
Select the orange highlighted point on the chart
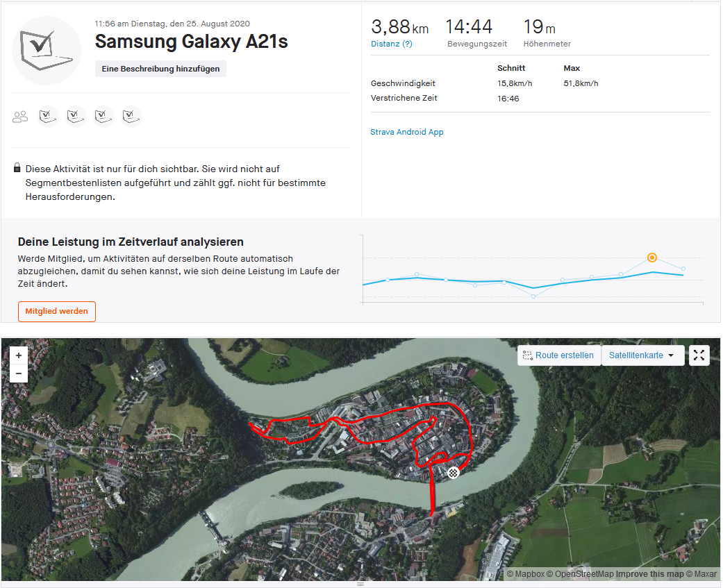(652, 258)
